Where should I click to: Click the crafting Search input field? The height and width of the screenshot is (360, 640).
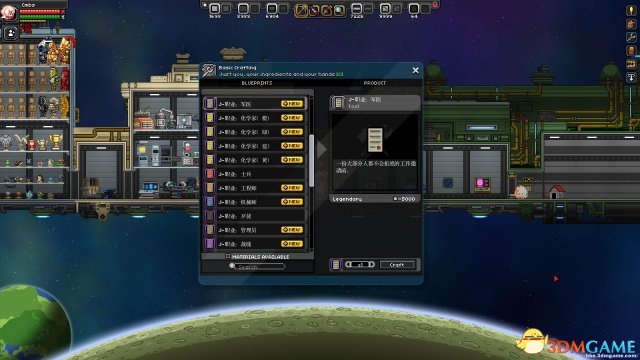coord(260,267)
